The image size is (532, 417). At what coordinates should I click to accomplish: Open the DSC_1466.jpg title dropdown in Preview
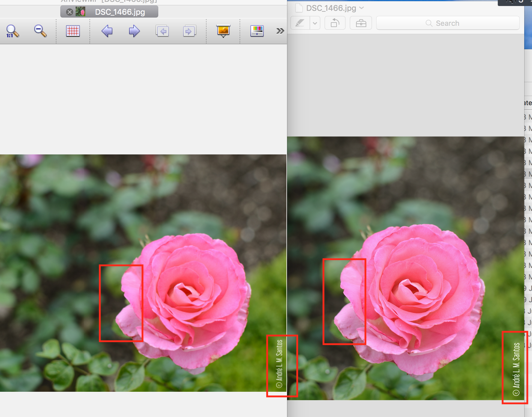point(362,8)
